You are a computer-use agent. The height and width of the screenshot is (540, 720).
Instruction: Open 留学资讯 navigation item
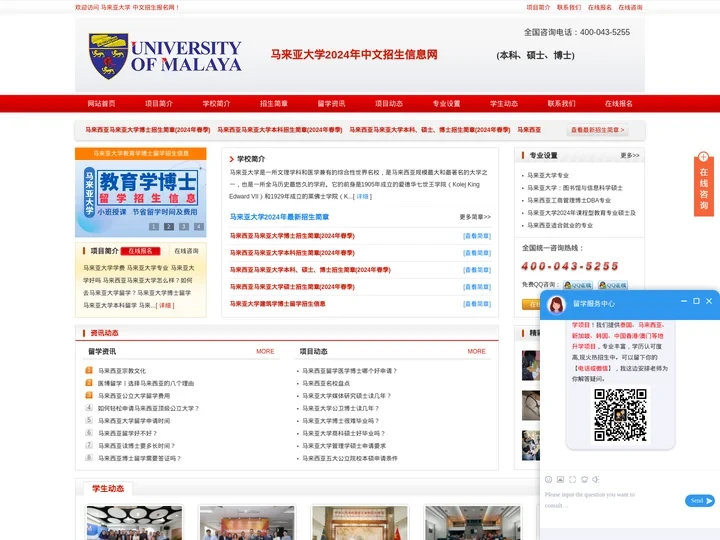point(331,104)
